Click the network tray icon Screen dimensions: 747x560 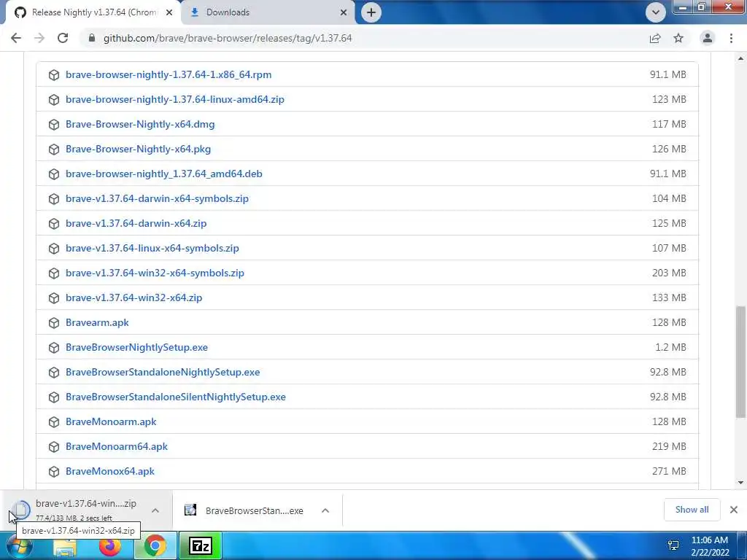point(673,545)
